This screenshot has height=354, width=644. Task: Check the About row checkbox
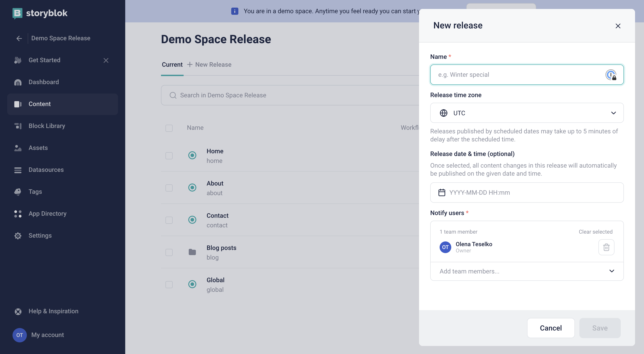[x=169, y=188]
